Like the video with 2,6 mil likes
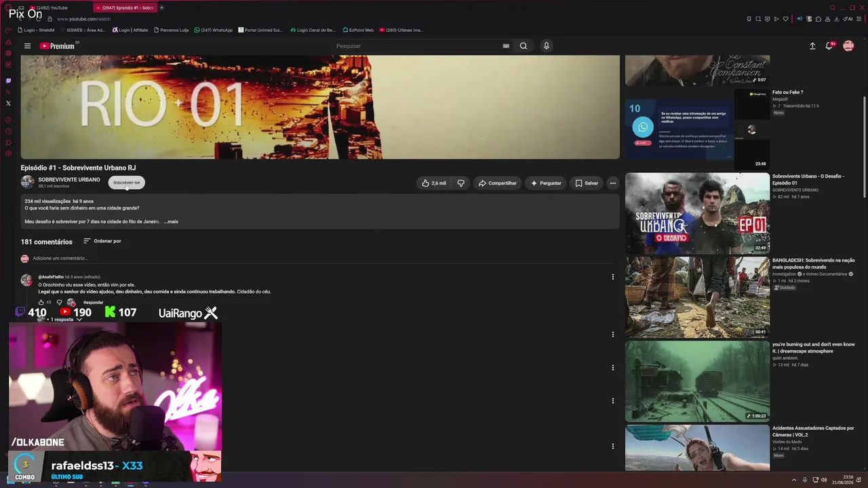Viewport: 868px width, 488px height. coord(434,183)
